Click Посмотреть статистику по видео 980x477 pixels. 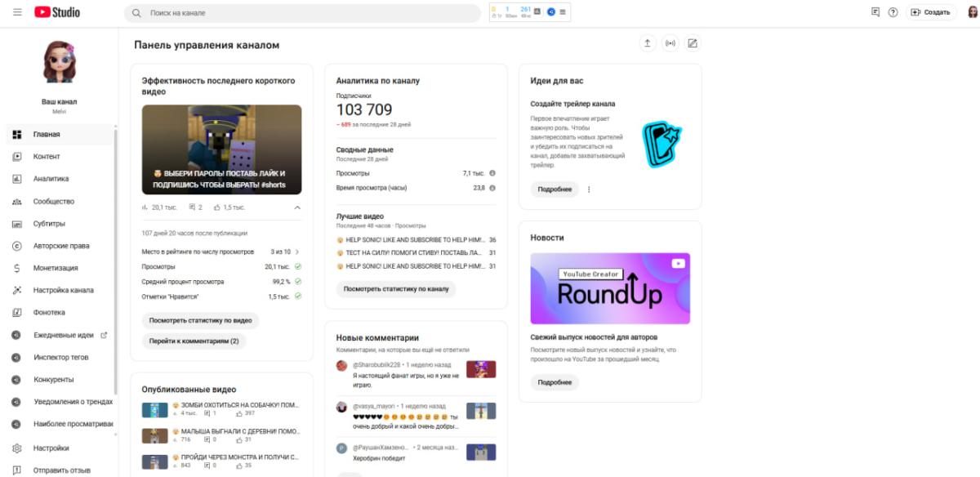[x=201, y=320]
